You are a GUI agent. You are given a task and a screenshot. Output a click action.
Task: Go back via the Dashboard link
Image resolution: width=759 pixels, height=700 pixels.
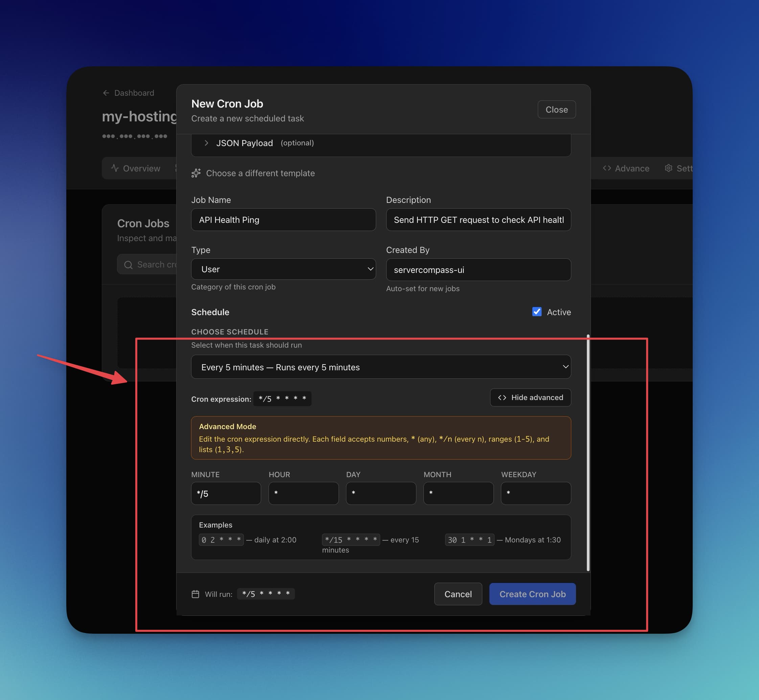129,93
